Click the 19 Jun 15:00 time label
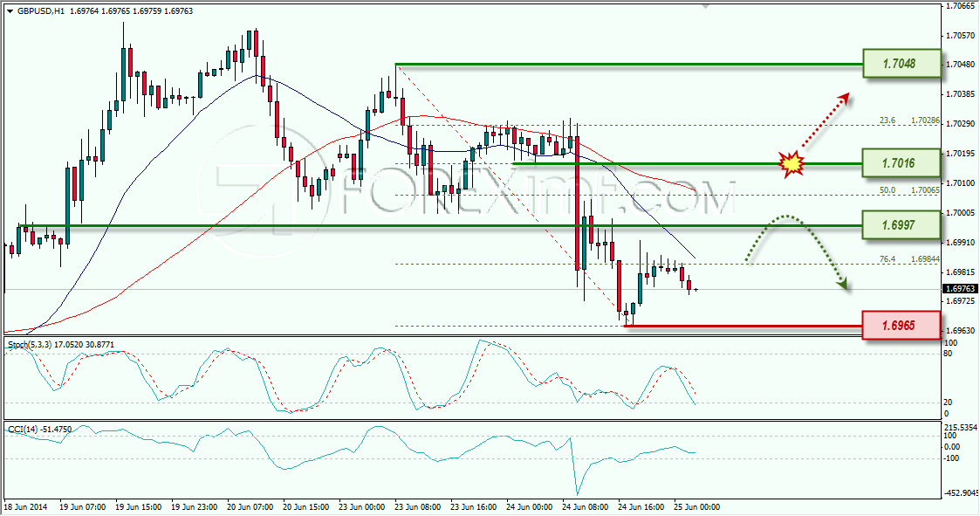980x516 pixels. pyautogui.click(x=139, y=506)
